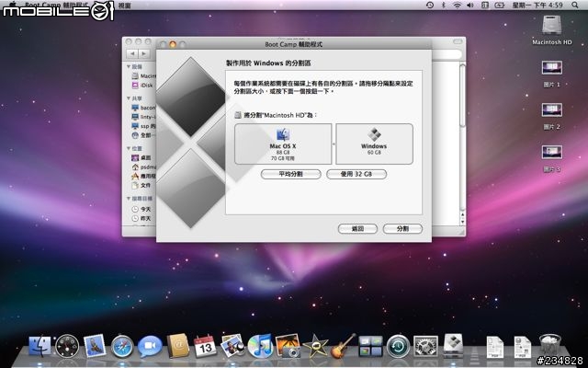Collapse the 共享 section in Finder sidebar
588x368 pixels.
coord(129,98)
